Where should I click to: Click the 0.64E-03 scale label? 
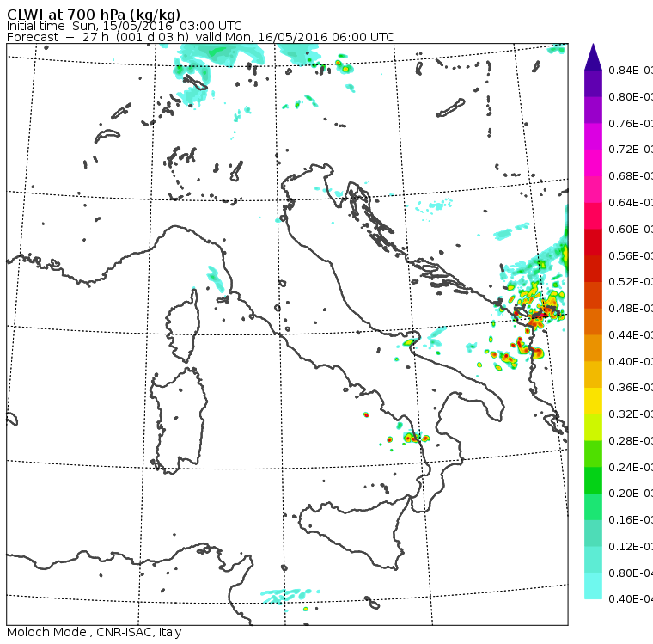pos(631,203)
